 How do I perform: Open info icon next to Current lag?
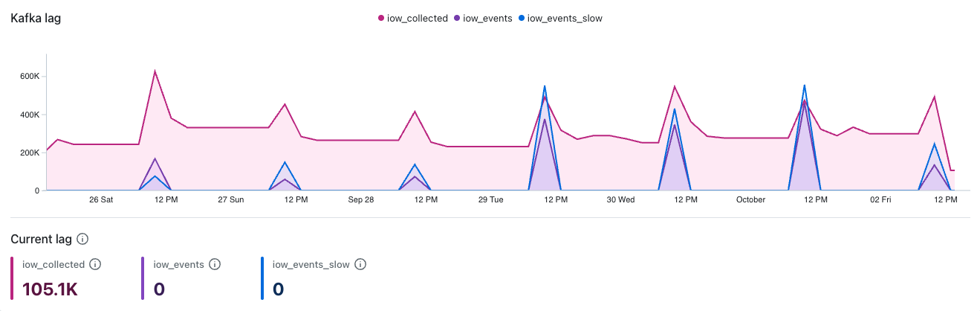(x=83, y=240)
